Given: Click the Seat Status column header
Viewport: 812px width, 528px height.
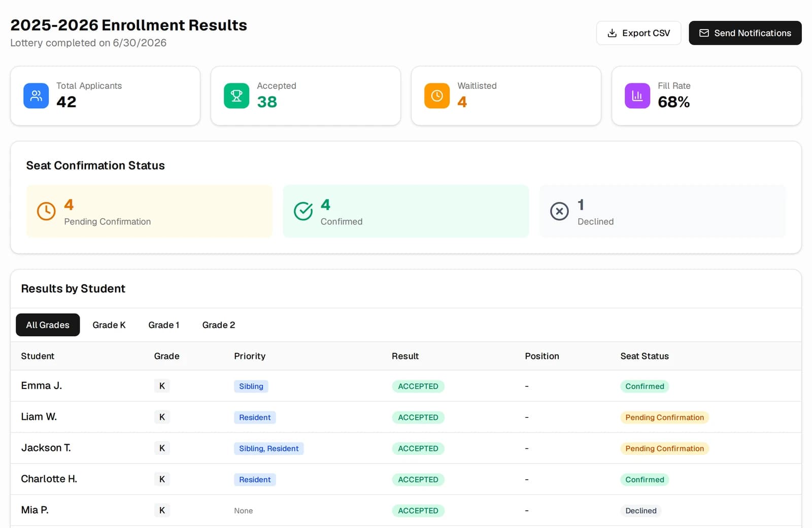Looking at the screenshot, I should [645, 356].
